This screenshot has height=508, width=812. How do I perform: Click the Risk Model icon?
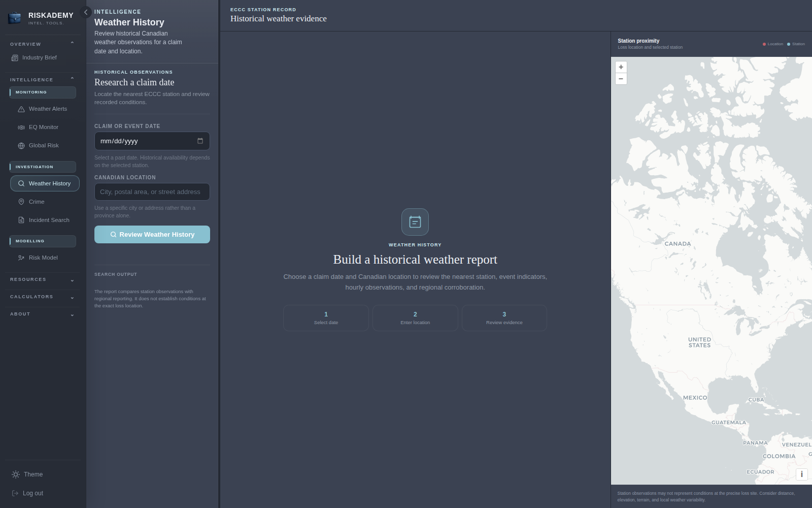[21, 258]
